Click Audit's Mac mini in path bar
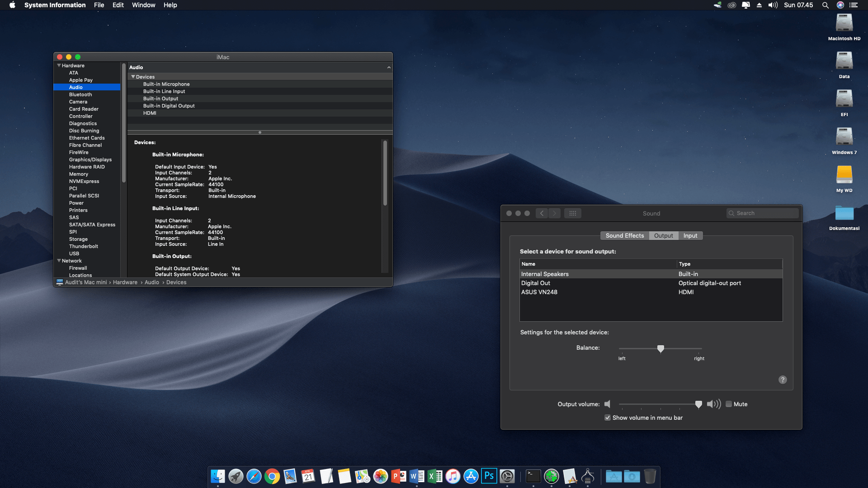Viewport: 868px width, 488px height. pos(86,282)
